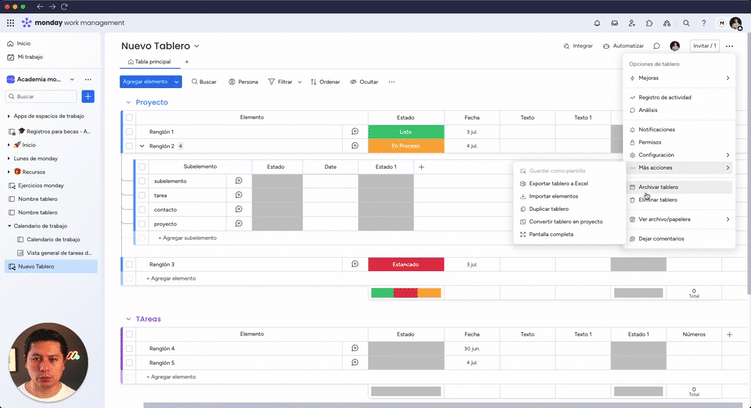The height and width of the screenshot is (408, 751).
Task: Click the sidebar Buscar search field
Action: click(42, 97)
